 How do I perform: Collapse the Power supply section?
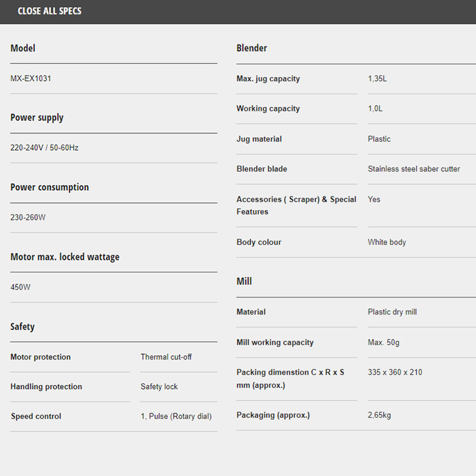[x=37, y=118]
